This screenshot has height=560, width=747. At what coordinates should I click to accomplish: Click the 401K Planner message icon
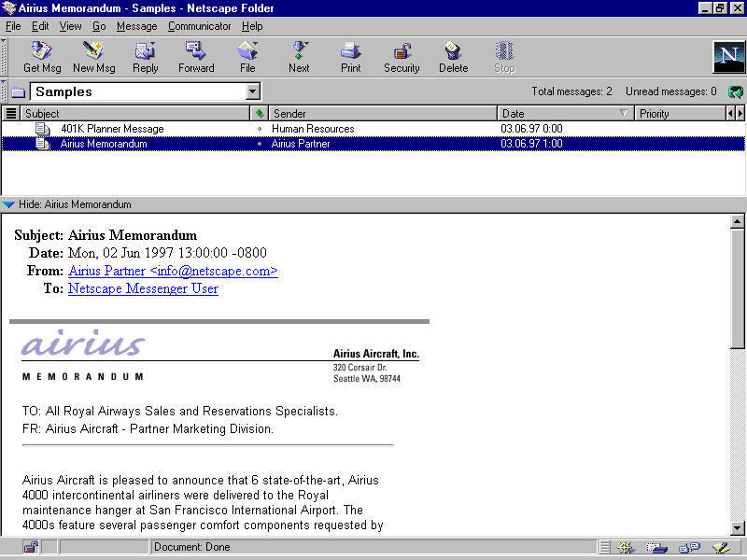[42, 129]
